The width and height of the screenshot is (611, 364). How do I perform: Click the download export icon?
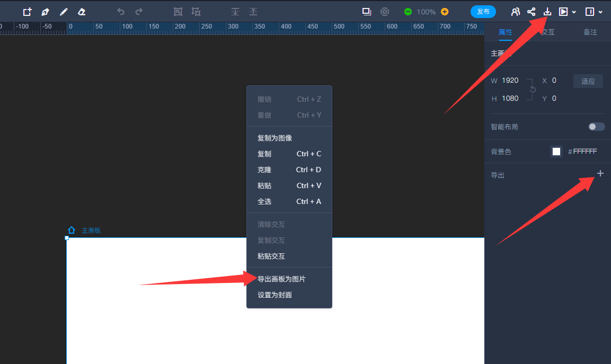[x=547, y=12]
